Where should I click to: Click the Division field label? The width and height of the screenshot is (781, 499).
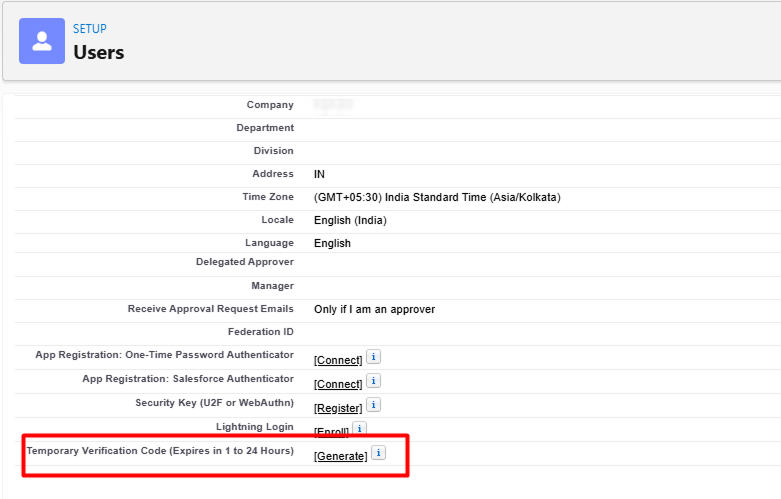[x=273, y=150]
